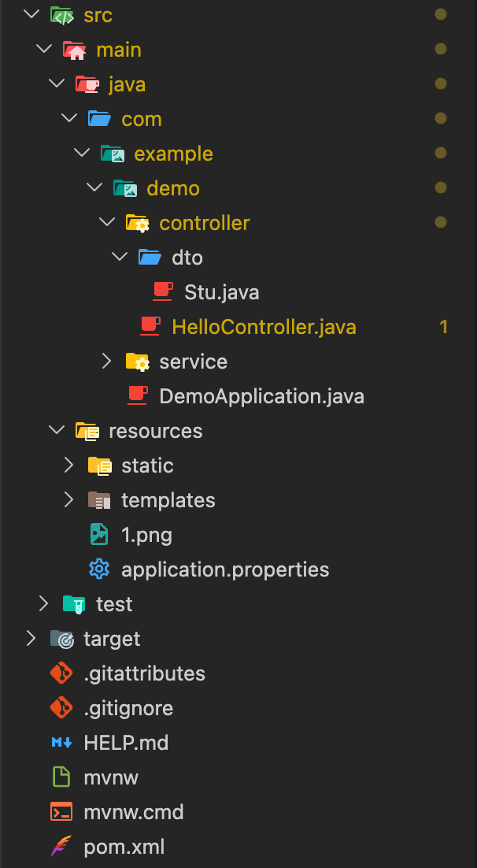Select the service folder label
Viewport: 477px width, 868px height.
(193, 362)
